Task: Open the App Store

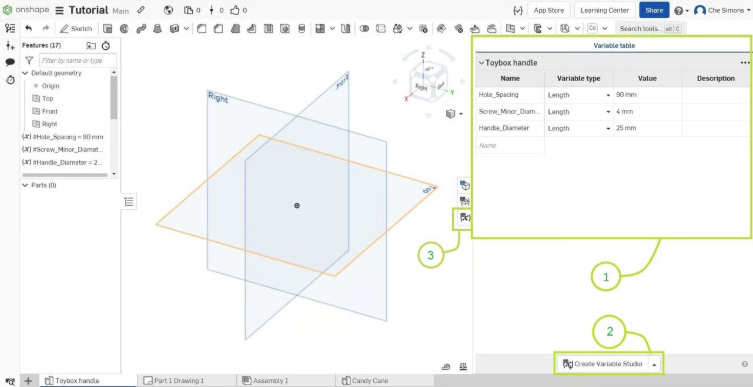Action: point(548,10)
